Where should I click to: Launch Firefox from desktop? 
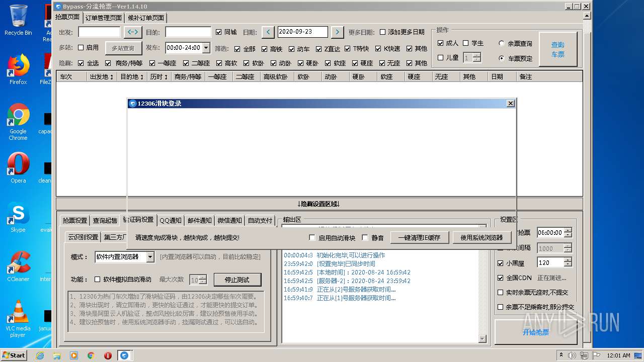click(x=18, y=69)
